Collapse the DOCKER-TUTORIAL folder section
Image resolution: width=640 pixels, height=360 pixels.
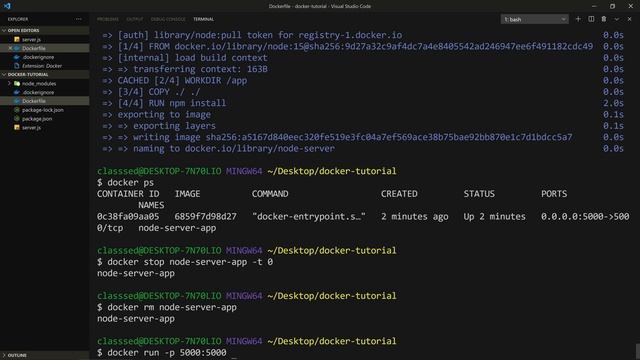[4, 75]
